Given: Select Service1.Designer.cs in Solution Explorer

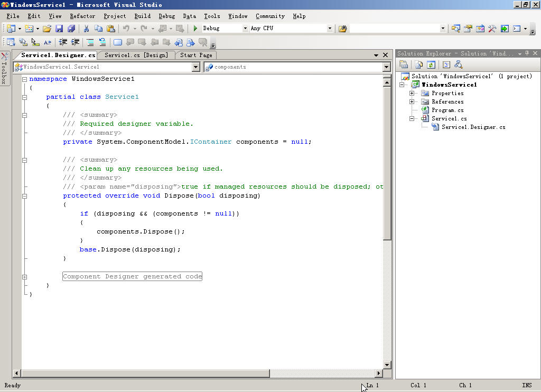Looking at the screenshot, I should (x=473, y=127).
